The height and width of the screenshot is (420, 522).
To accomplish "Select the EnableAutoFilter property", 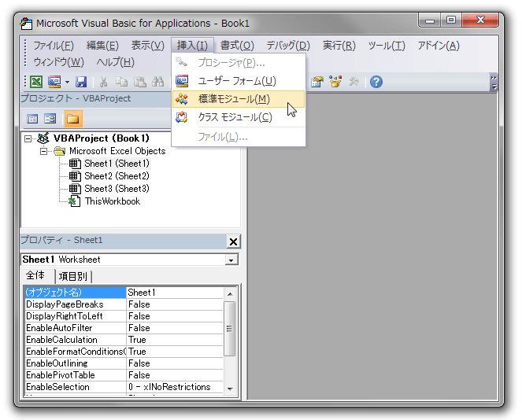I will (x=76, y=328).
